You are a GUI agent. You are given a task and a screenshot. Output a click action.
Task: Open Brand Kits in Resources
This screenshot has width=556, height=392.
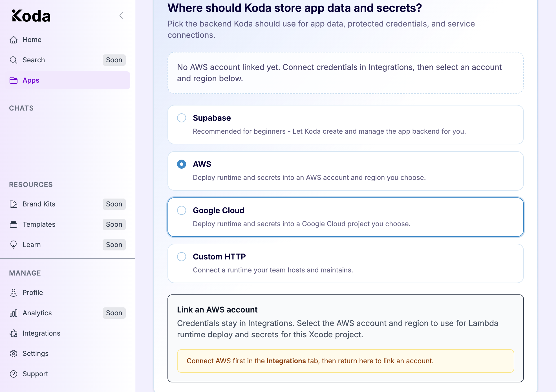coord(67,204)
